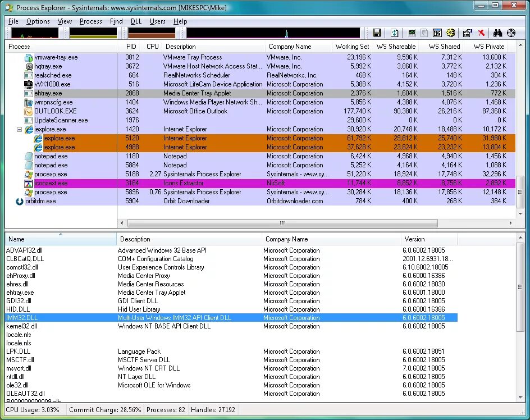
Task: Open the DLL menu
Action: pyautogui.click(x=136, y=21)
